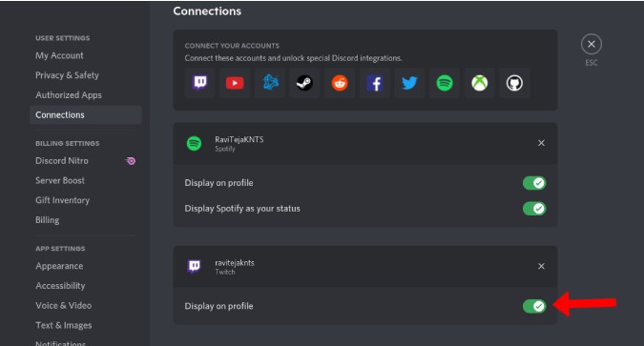The image size is (644, 346).
Task: Connect Steam account icon
Action: (304, 83)
